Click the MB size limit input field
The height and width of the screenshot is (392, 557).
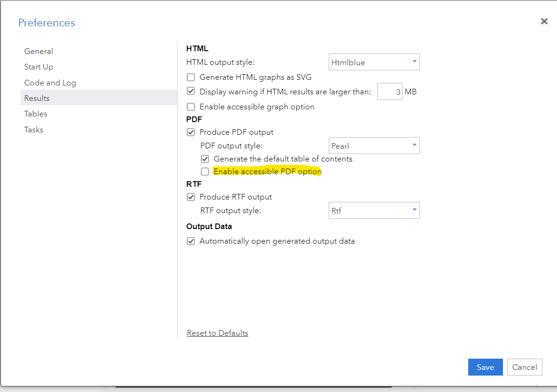tap(389, 91)
